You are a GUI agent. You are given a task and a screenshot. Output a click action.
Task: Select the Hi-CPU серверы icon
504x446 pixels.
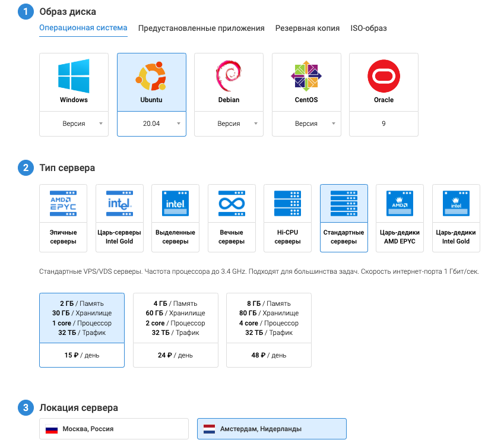click(287, 204)
